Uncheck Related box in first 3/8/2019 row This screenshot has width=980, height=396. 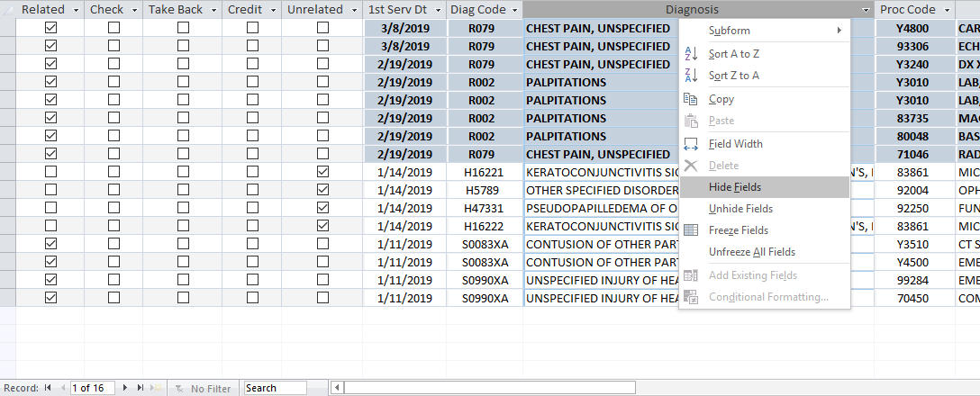coord(50,28)
